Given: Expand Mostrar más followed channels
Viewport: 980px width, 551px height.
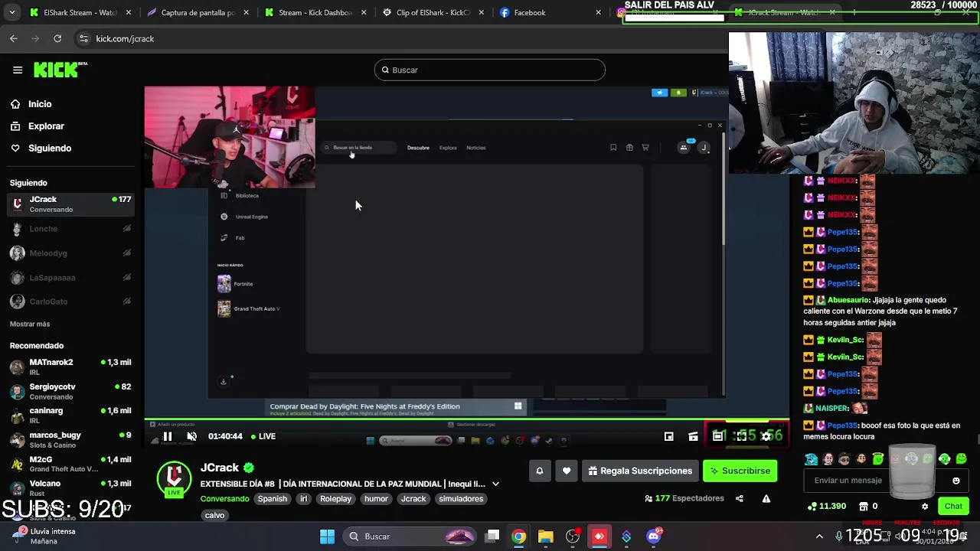Looking at the screenshot, I should click(x=30, y=324).
